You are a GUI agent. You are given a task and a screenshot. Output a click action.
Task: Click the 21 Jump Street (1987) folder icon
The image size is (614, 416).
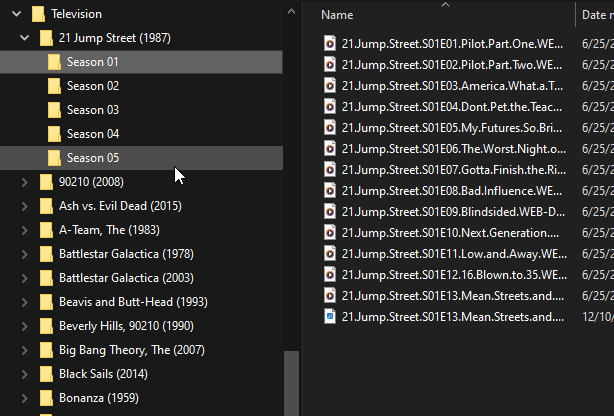pos(46,38)
